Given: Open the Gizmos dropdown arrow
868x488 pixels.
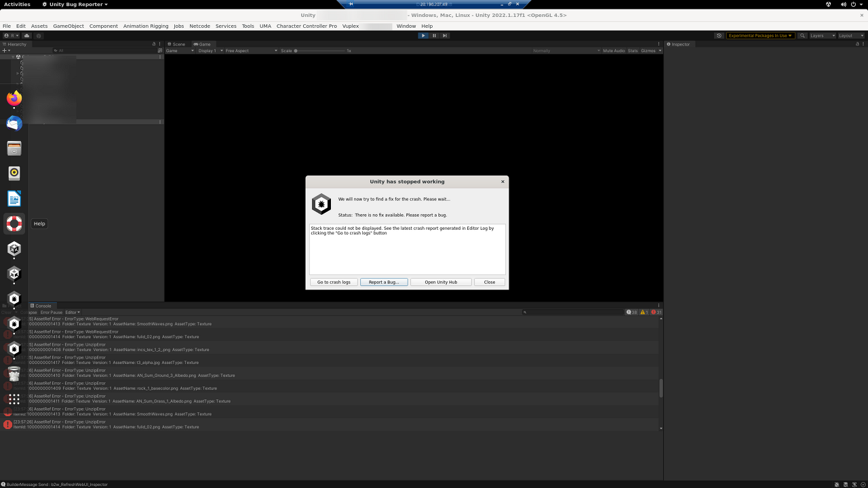Looking at the screenshot, I should click(660, 51).
